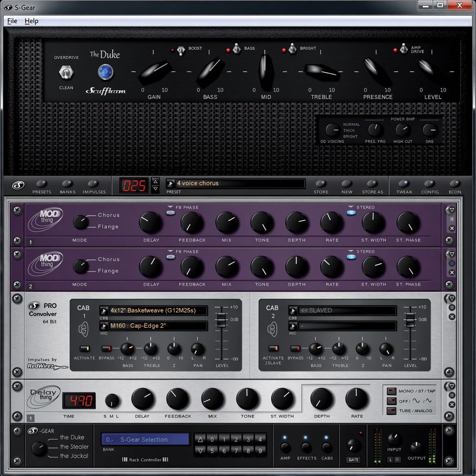The width and height of the screenshot is (476, 476).
Task: Click the DEPTH knob on Mod Thing 2
Action: tap(297, 267)
